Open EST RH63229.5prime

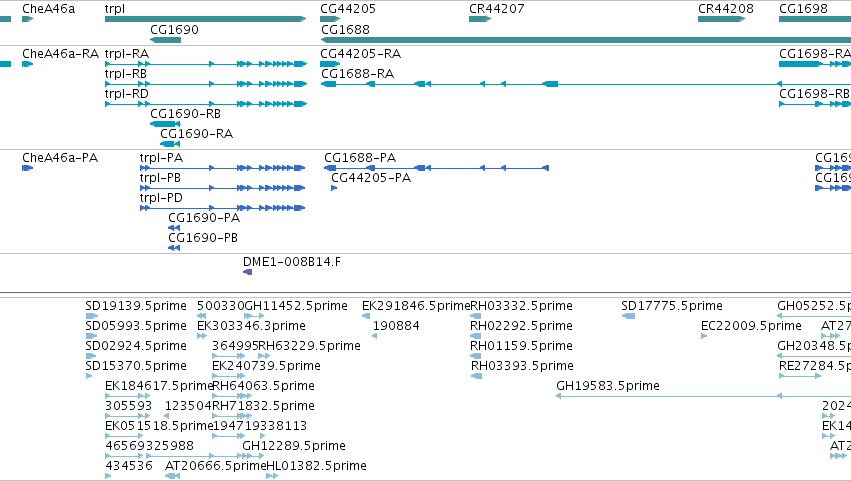coord(309,346)
